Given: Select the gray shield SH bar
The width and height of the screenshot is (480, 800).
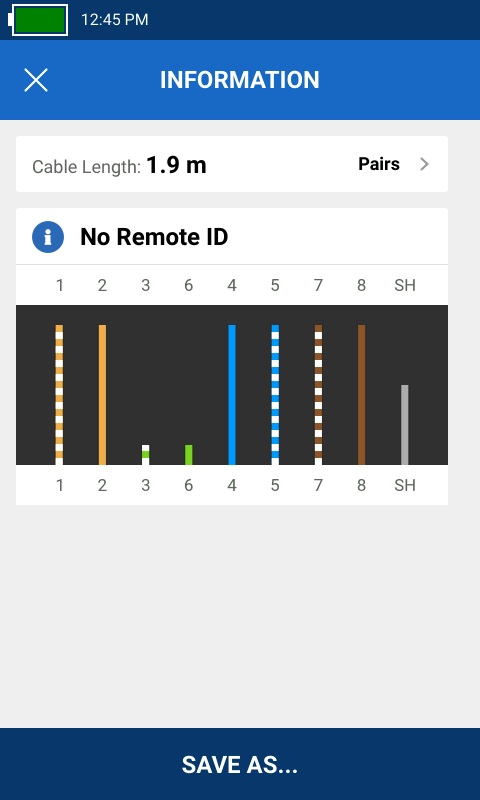Looking at the screenshot, I should (x=405, y=425).
